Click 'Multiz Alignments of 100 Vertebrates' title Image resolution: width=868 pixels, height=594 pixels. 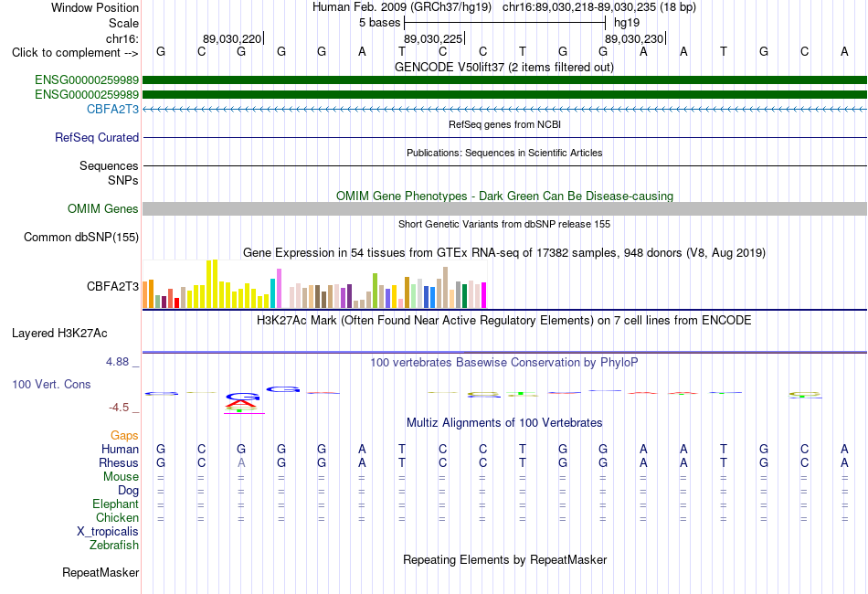click(x=504, y=423)
